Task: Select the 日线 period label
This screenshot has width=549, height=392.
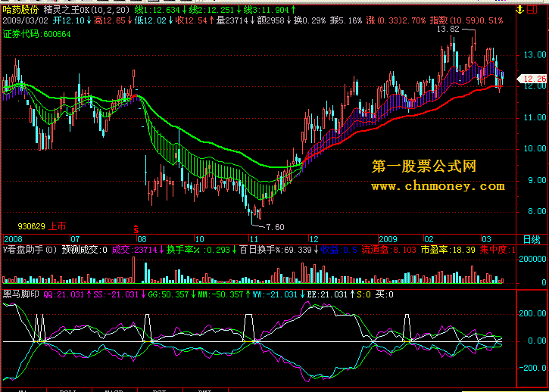Action: (x=531, y=239)
